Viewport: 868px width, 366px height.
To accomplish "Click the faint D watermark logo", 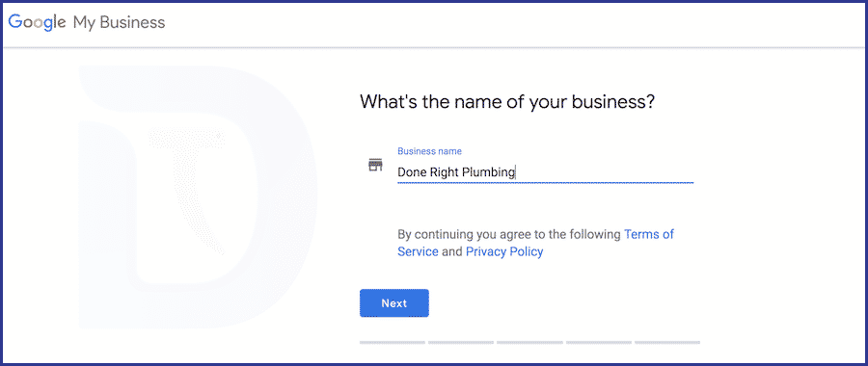I will pos(198,196).
